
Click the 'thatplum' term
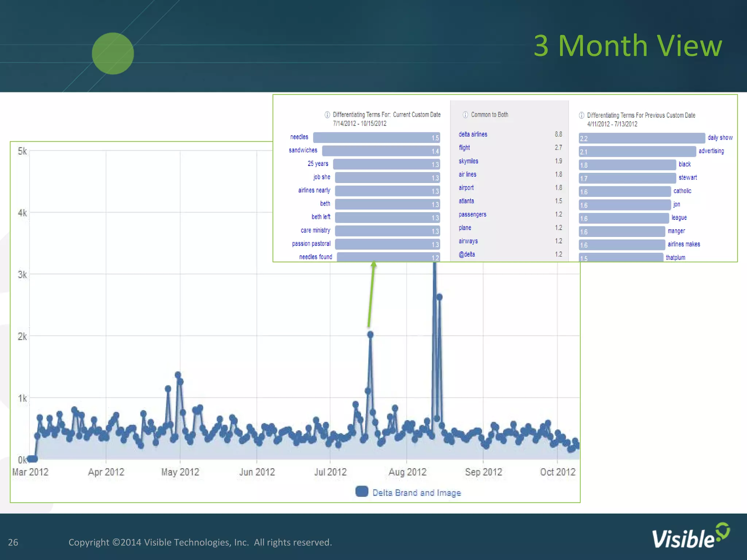click(x=675, y=258)
